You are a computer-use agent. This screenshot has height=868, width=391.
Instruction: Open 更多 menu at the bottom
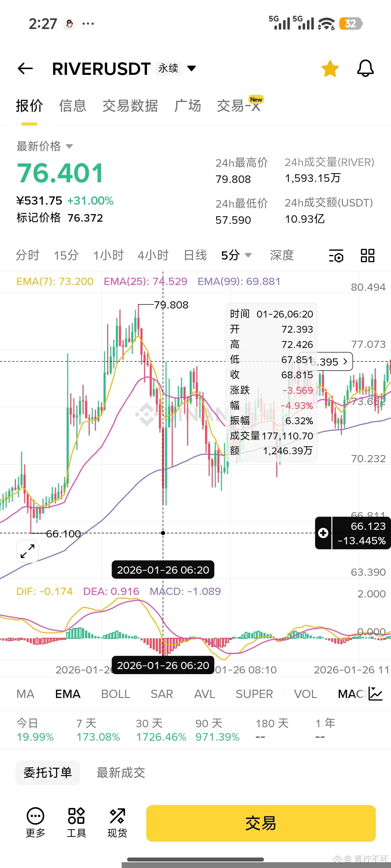click(35, 823)
